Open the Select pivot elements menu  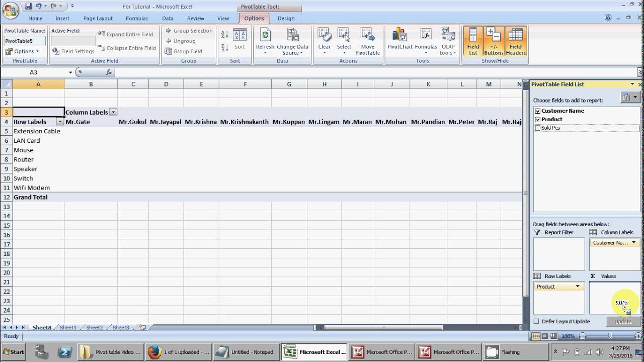344,41
